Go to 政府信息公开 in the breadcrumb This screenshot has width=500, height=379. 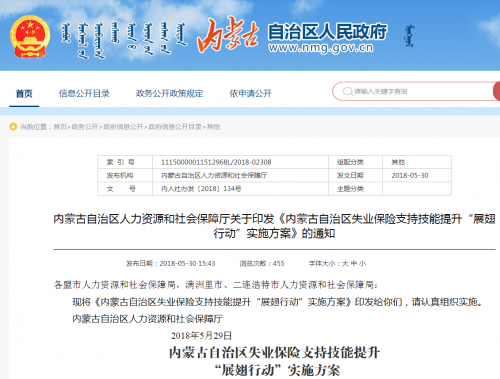coord(123,127)
